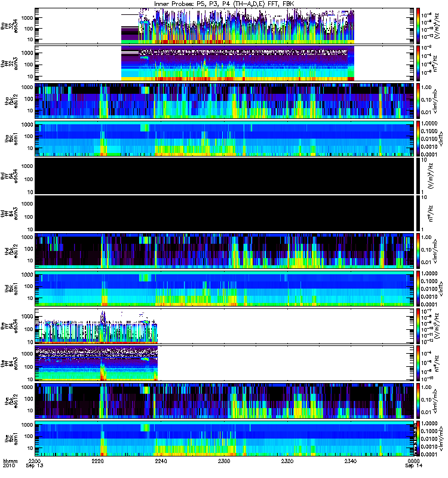The width and height of the screenshot is (448, 478).
Task: Click the color bar of thd fbk scm1 panel
Action: click(x=418, y=289)
